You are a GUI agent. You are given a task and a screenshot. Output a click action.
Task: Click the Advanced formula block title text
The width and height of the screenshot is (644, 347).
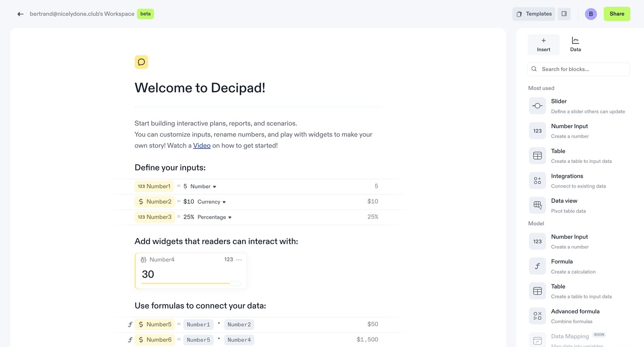pos(575,312)
